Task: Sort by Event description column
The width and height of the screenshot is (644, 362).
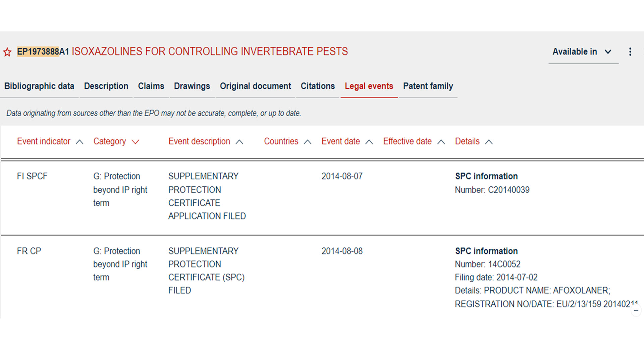Action: click(x=239, y=142)
